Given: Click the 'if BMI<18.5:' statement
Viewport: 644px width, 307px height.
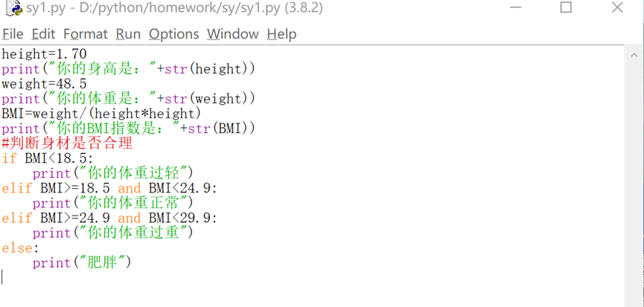Looking at the screenshot, I should tap(48, 158).
